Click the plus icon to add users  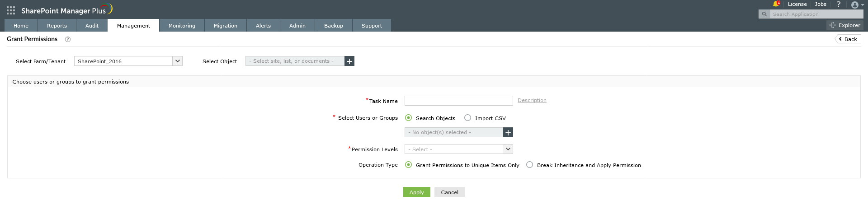[508, 132]
